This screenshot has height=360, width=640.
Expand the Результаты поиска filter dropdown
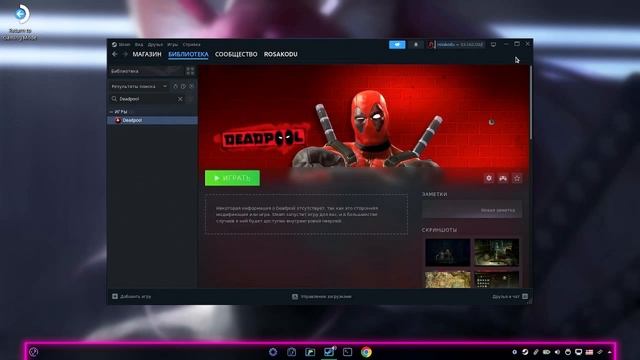click(139, 87)
